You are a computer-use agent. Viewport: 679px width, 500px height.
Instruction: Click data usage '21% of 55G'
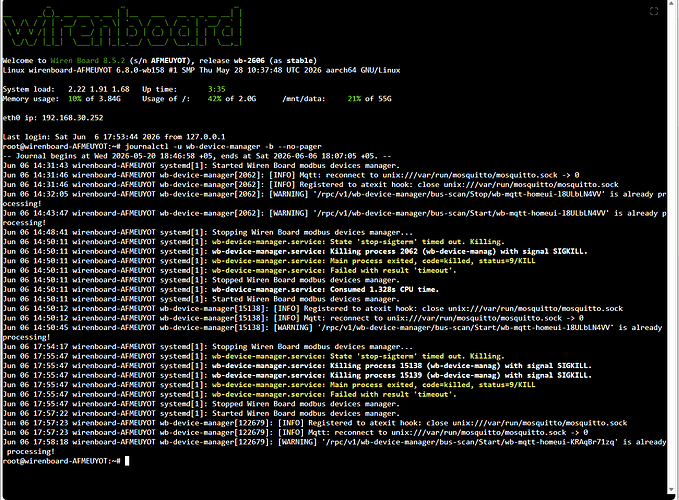point(369,99)
